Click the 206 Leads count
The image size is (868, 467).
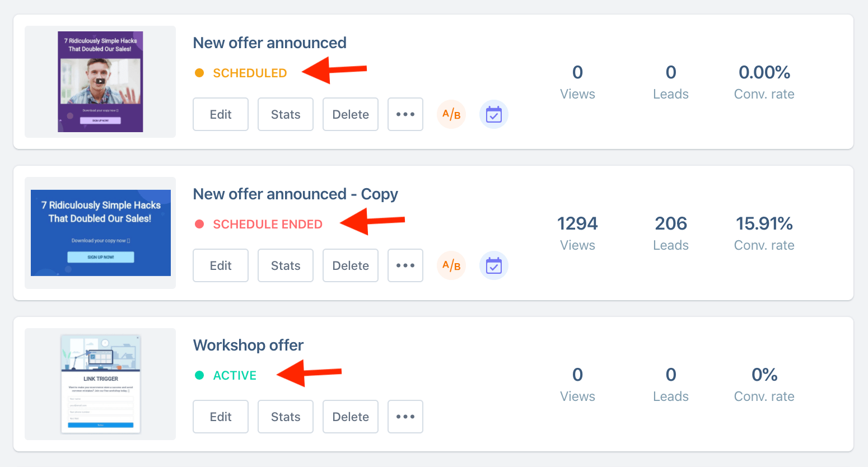(671, 223)
